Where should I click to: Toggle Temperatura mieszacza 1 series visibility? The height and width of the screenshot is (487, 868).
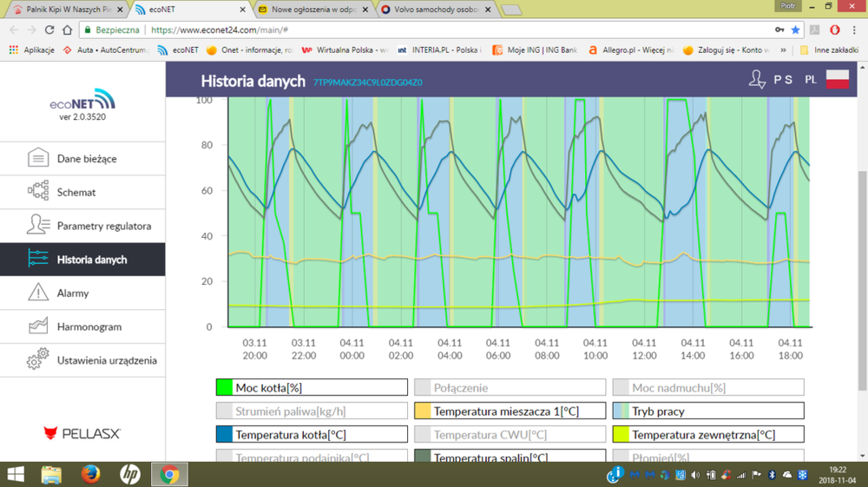tap(509, 411)
